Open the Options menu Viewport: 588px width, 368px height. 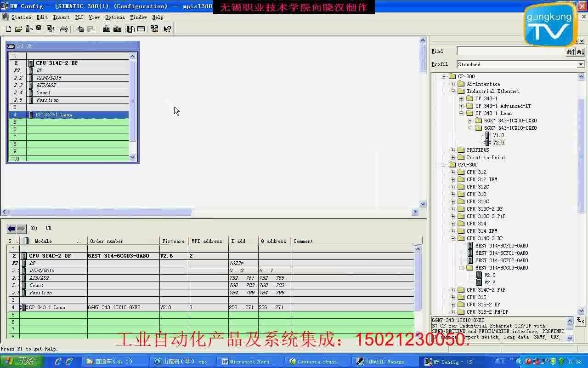115,17
